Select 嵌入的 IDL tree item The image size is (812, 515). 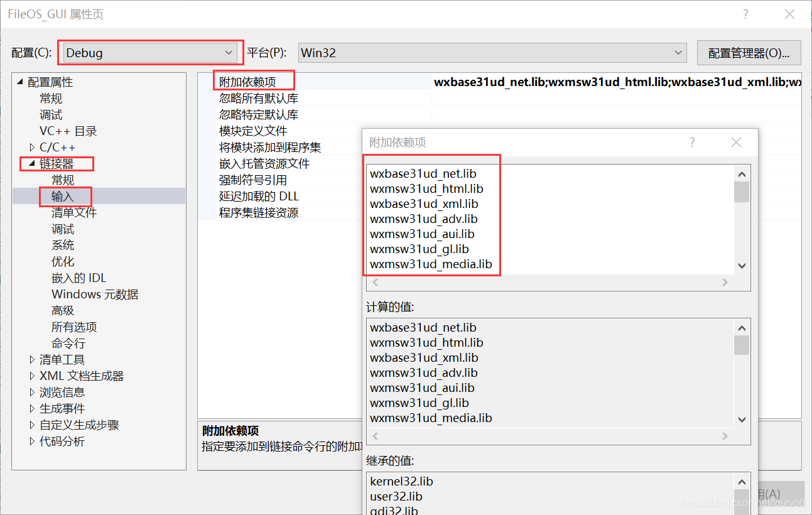(x=79, y=278)
